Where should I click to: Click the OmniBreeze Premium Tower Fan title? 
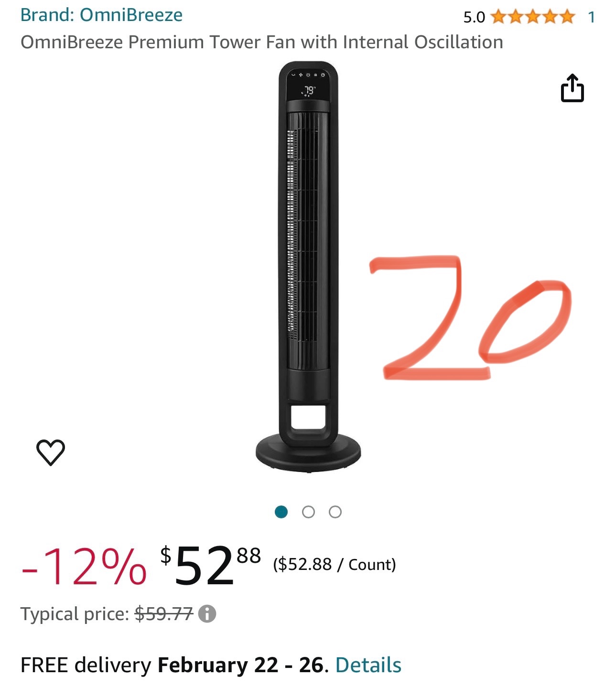coord(261,42)
